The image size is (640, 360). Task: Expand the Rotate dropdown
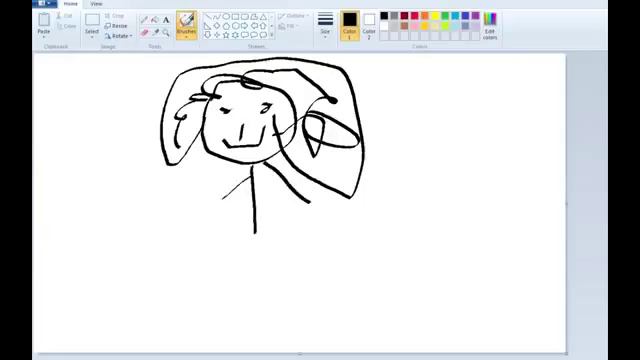pyautogui.click(x=131, y=36)
